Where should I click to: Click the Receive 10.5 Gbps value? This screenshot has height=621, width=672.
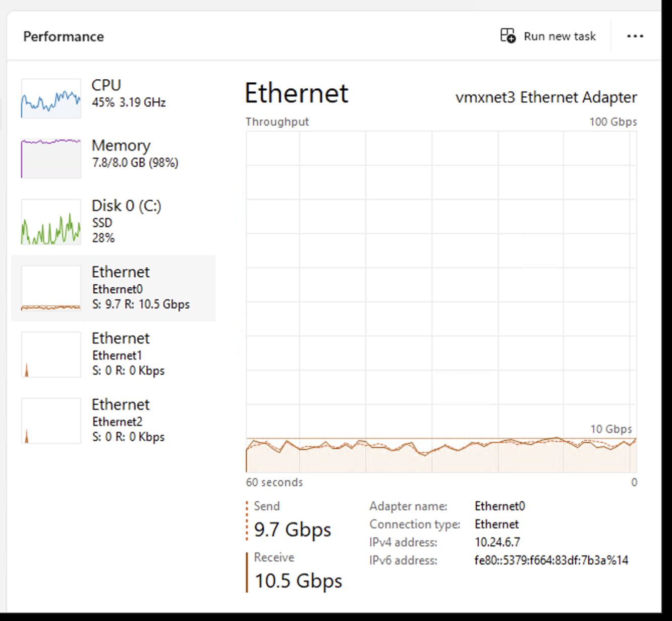pos(298,581)
